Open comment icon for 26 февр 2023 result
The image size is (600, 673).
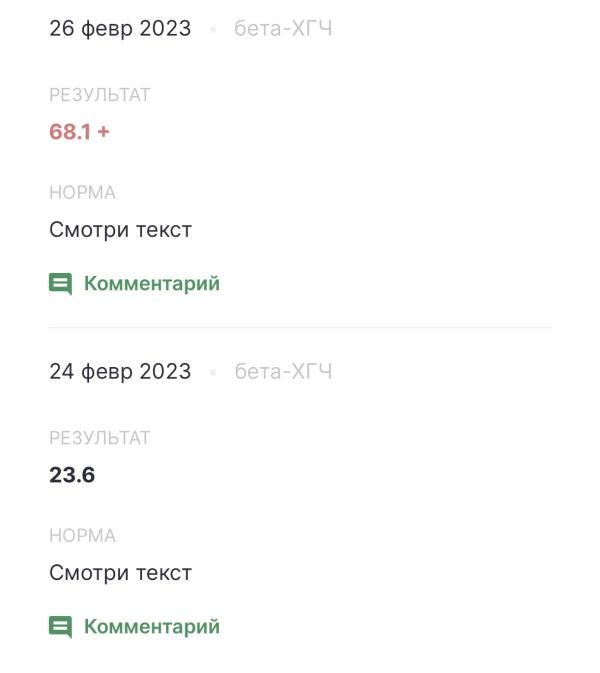[x=61, y=284]
